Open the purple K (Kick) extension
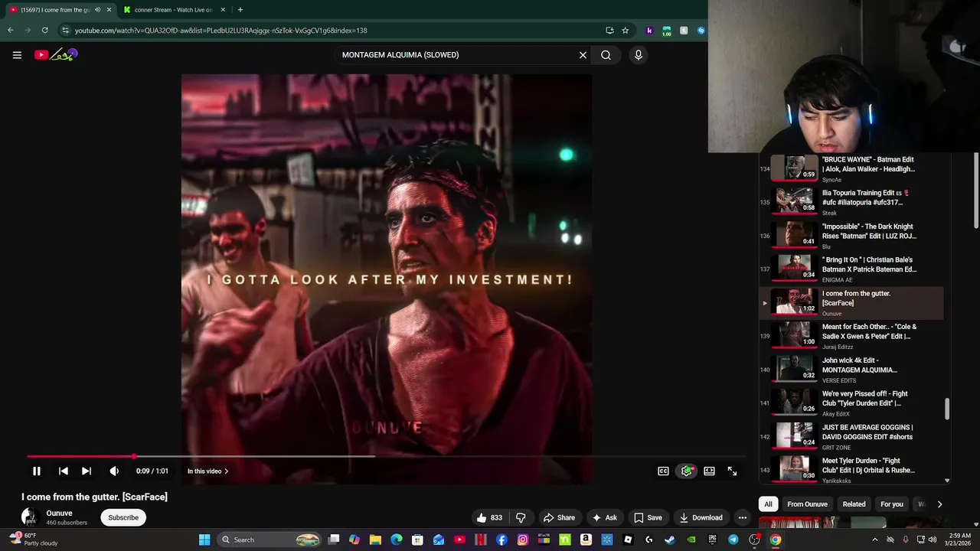980x551 pixels. tap(649, 31)
